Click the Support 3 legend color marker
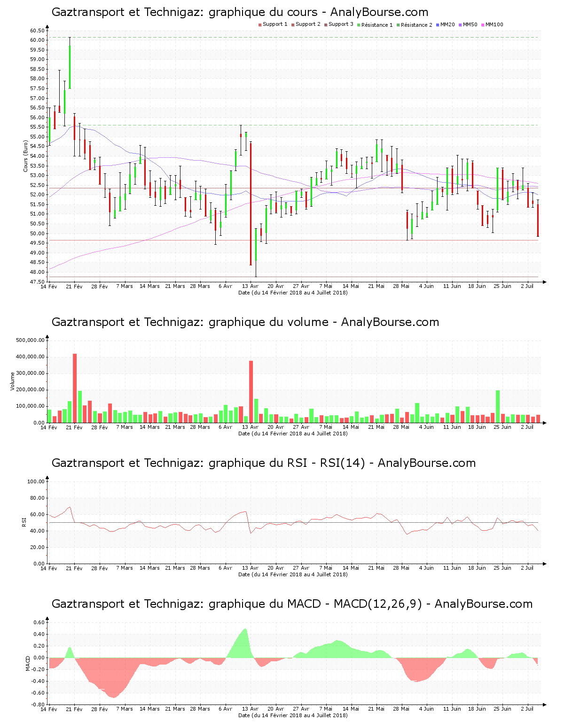 click(326, 25)
